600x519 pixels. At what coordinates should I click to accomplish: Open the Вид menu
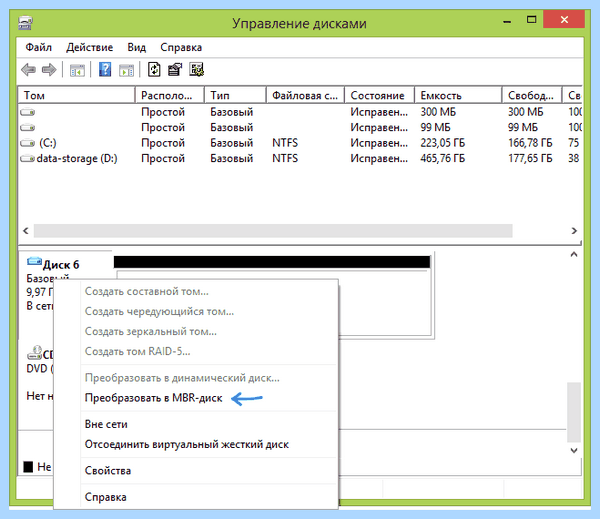137,47
